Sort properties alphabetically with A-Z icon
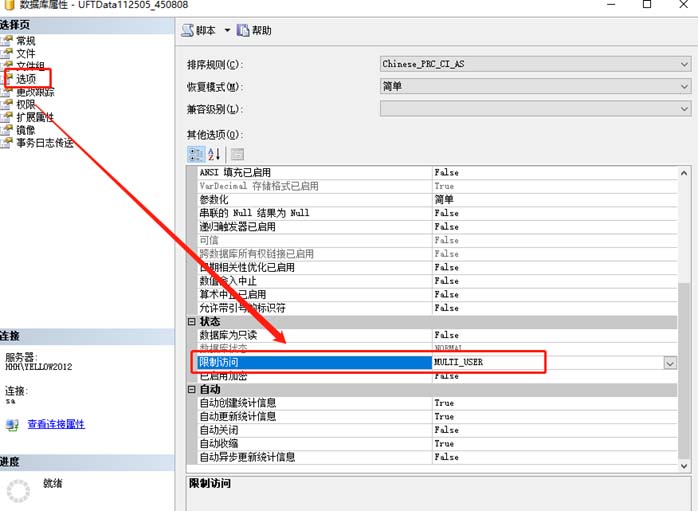The width and height of the screenshot is (698, 511). (x=213, y=154)
